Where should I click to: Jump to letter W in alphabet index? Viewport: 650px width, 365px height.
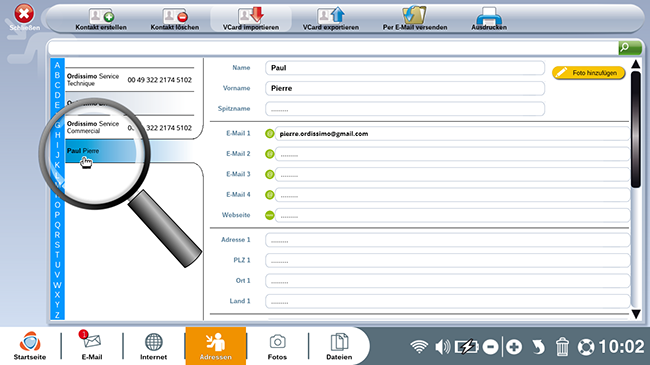57,285
